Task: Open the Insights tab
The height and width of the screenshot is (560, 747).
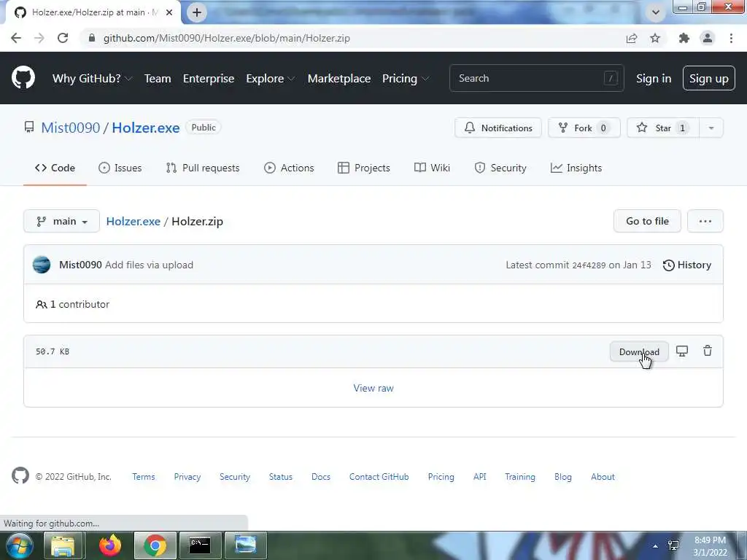Action: pyautogui.click(x=576, y=168)
